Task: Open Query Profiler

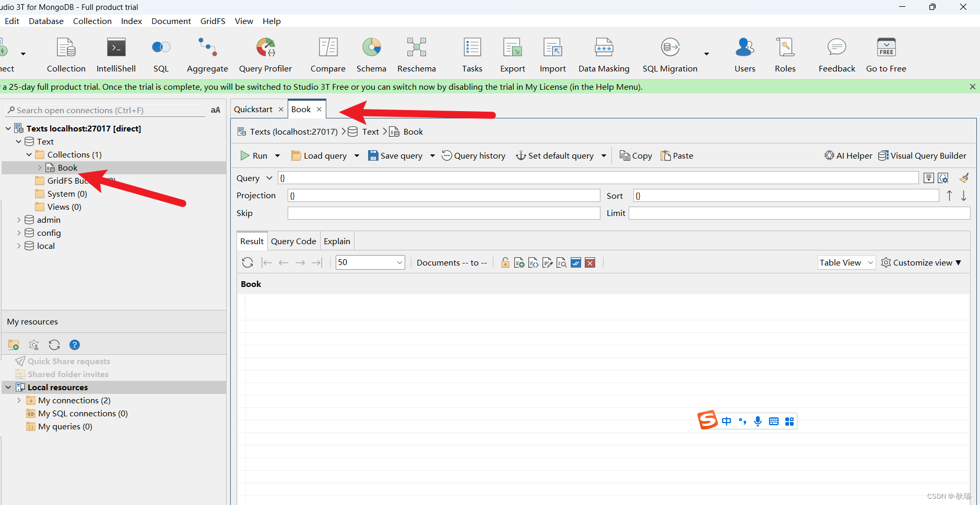Action: [265, 55]
